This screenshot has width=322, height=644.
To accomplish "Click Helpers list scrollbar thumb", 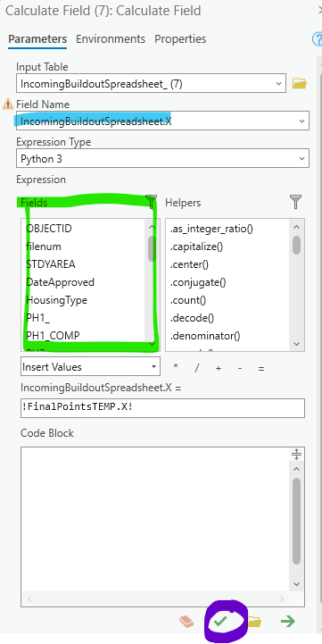I will pos(296,246).
